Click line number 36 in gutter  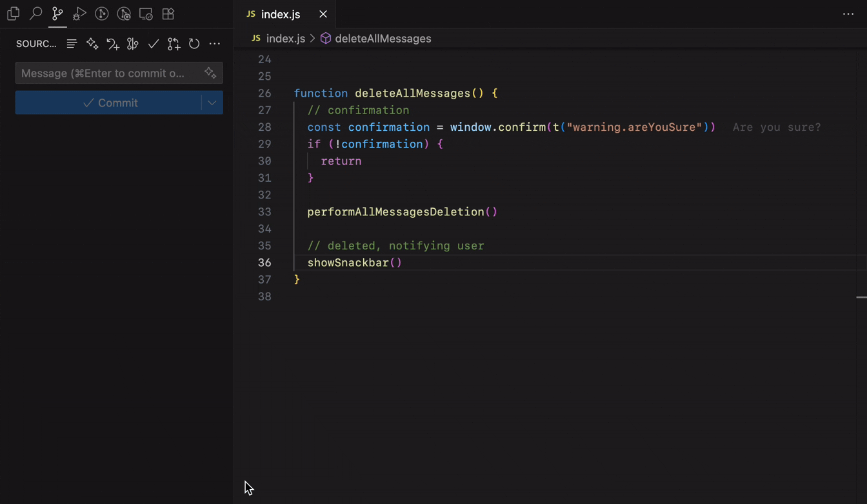point(264,263)
